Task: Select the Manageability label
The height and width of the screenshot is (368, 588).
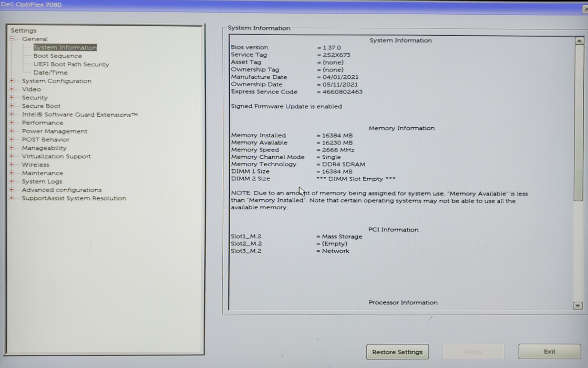Action: point(44,148)
